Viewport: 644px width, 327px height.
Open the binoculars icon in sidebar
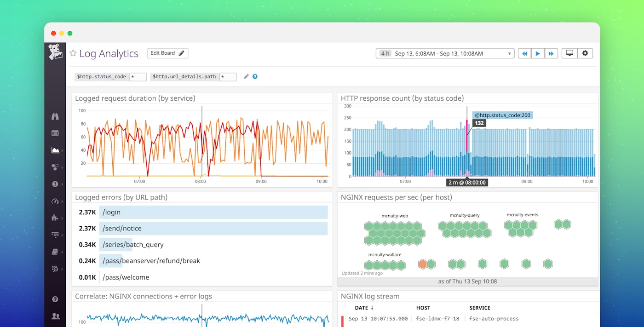click(x=55, y=116)
